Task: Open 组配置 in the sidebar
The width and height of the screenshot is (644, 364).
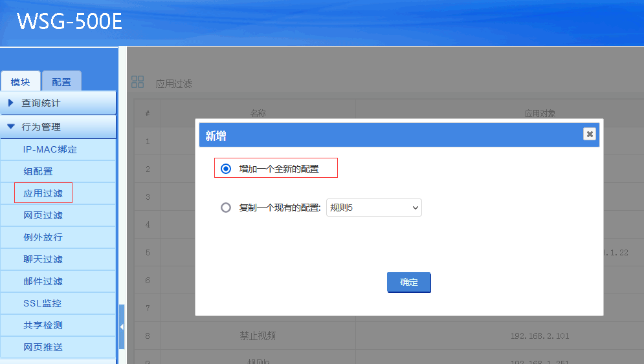Action: tap(38, 171)
